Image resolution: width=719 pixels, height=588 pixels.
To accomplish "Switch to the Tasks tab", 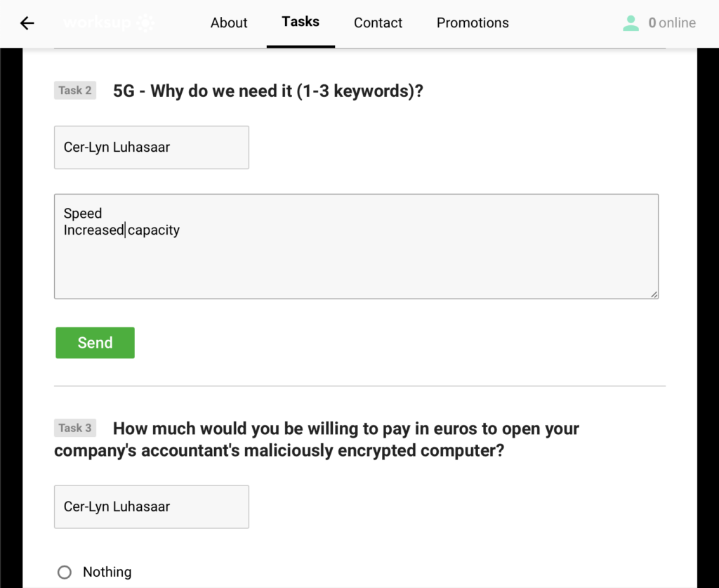I will click(301, 22).
